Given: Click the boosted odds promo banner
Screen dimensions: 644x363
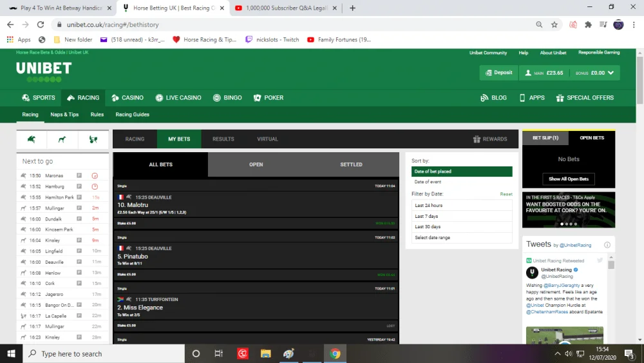Looking at the screenshot, I should point(569,210).
